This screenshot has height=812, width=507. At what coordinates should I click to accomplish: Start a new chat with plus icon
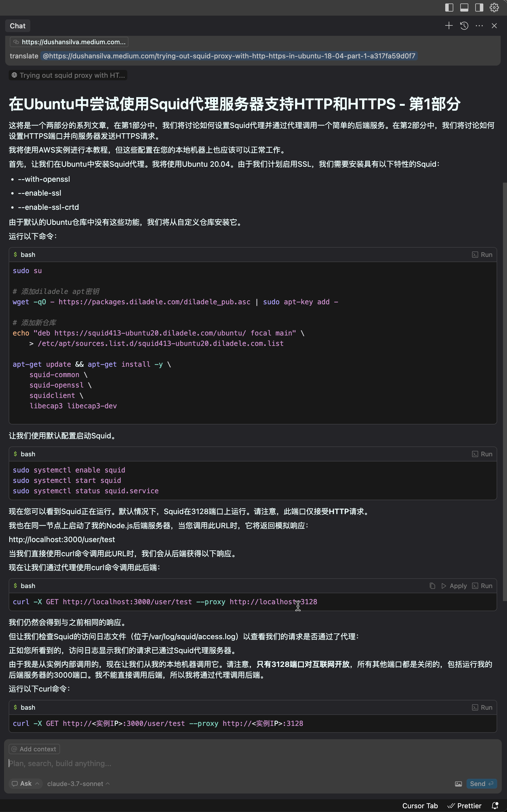(449, 25)
